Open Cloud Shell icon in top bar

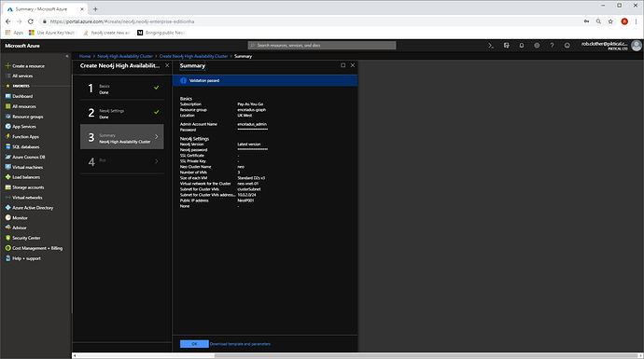[x=491, y=46]
